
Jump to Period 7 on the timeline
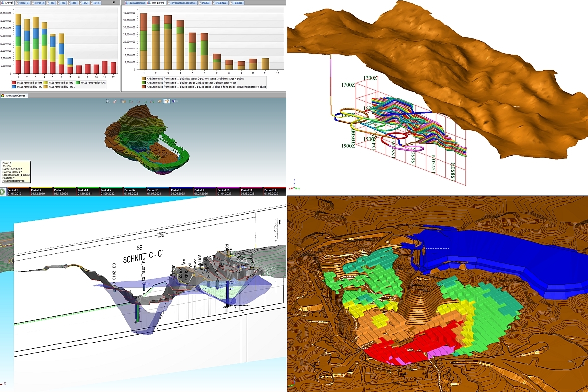(x=158, y=192)
